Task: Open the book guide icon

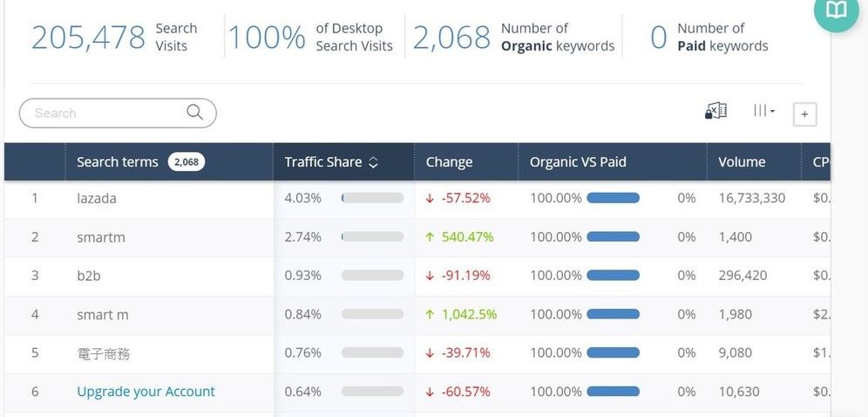Action: [x=836, y=10]
